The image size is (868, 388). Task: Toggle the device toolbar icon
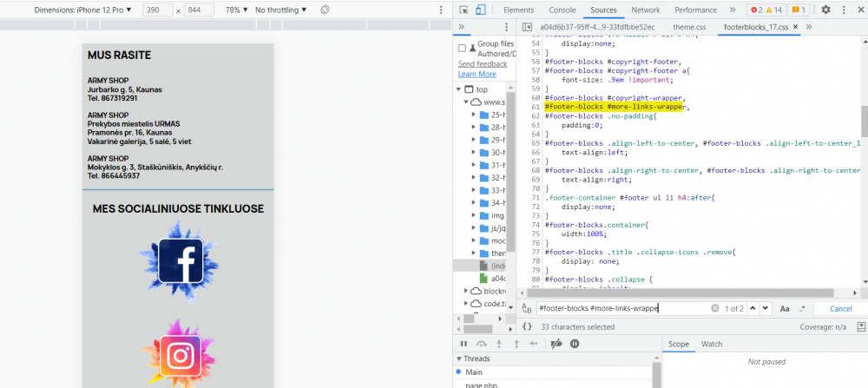pyautogui.click(x=480, y=10)
